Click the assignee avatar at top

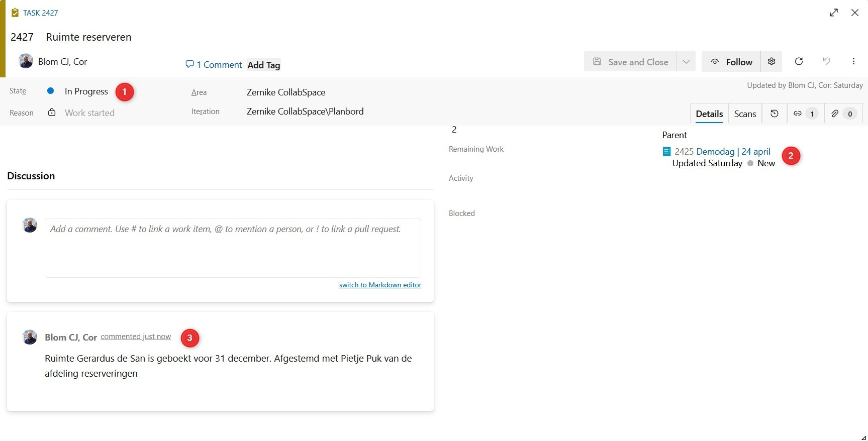point(26,61)
